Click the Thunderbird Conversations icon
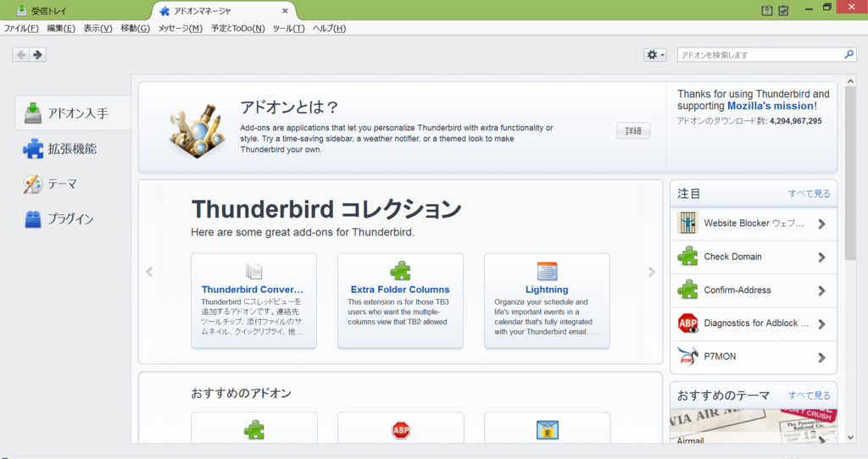 [x=253, y=271]
